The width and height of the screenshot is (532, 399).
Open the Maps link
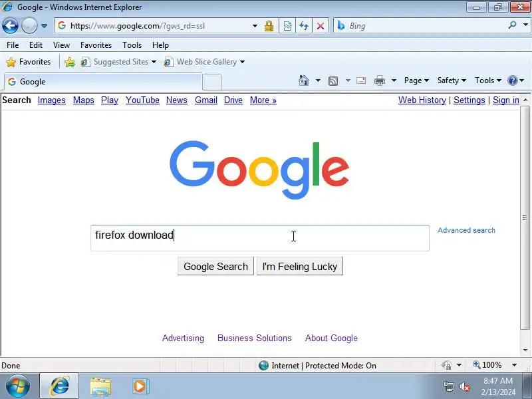[84, 100]
